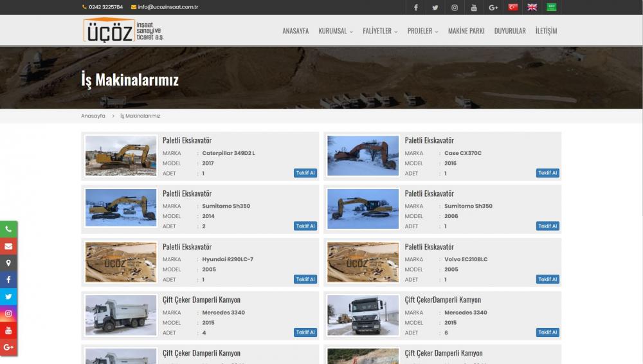Request quote for Caterpillar 349D2 L
This screenshot has width=643, height=364.
[305, 173]
